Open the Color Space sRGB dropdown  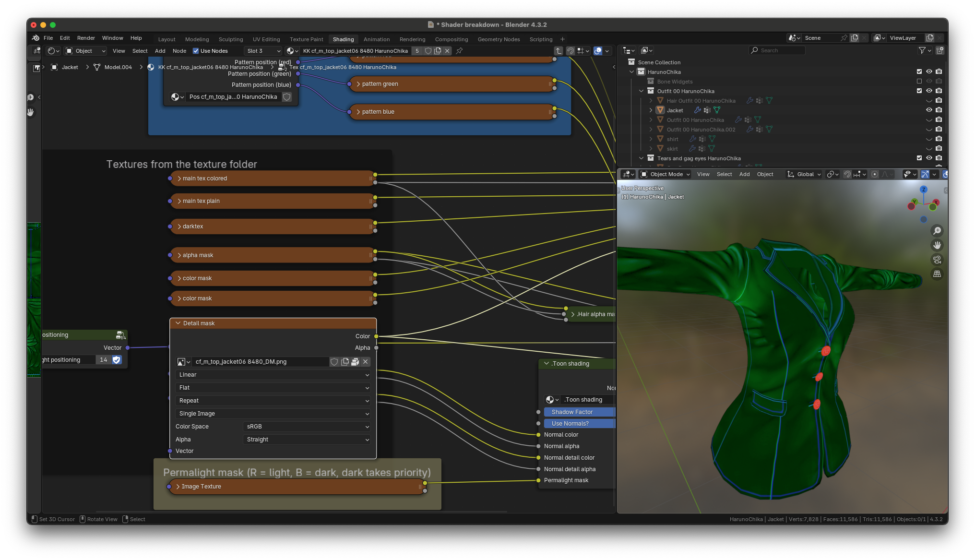(x=307, y=427)
